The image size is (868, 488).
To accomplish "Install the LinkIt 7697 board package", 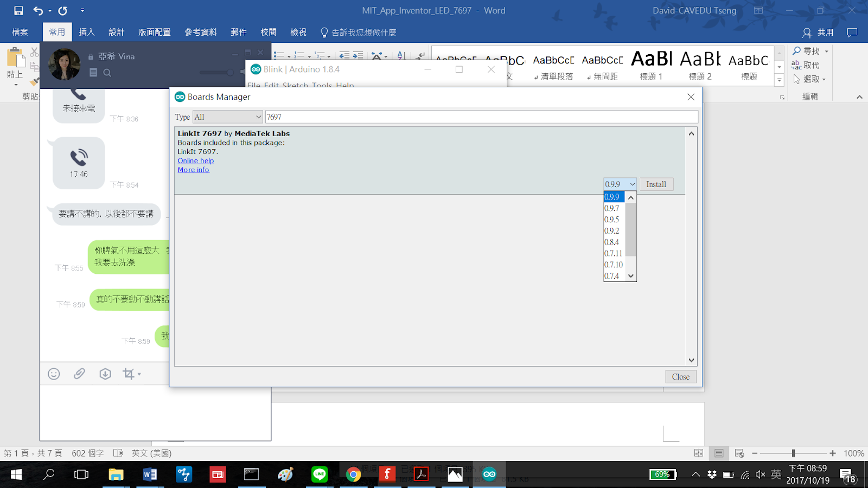I will [656, 184].
